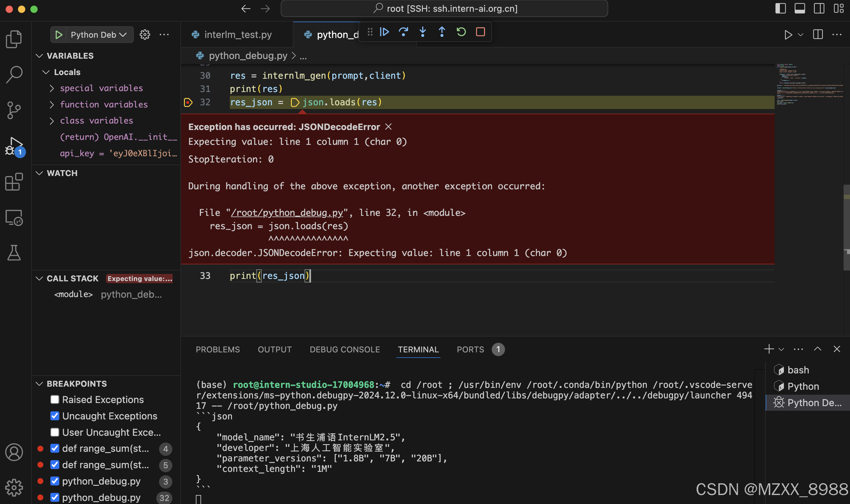Uncheck the python_debug.py line 32 breakpoint
This screenshot has height=504, width=850.
55,497
